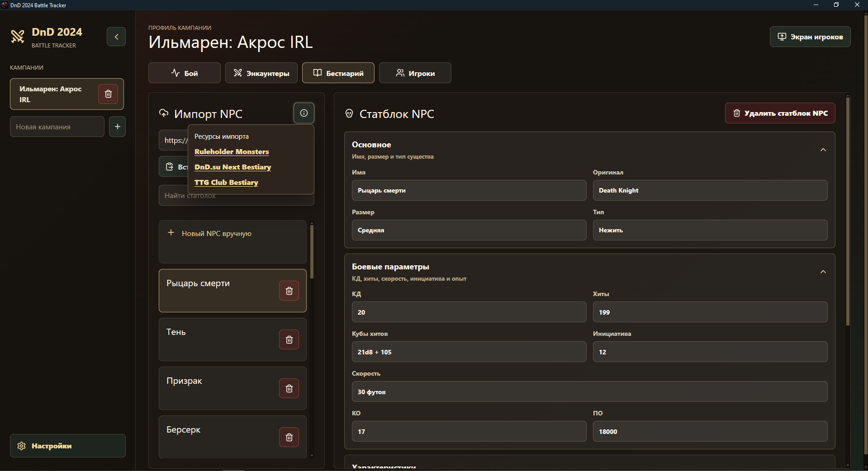
Task: Delete the Берсерк statblock card
Action: 289,437
